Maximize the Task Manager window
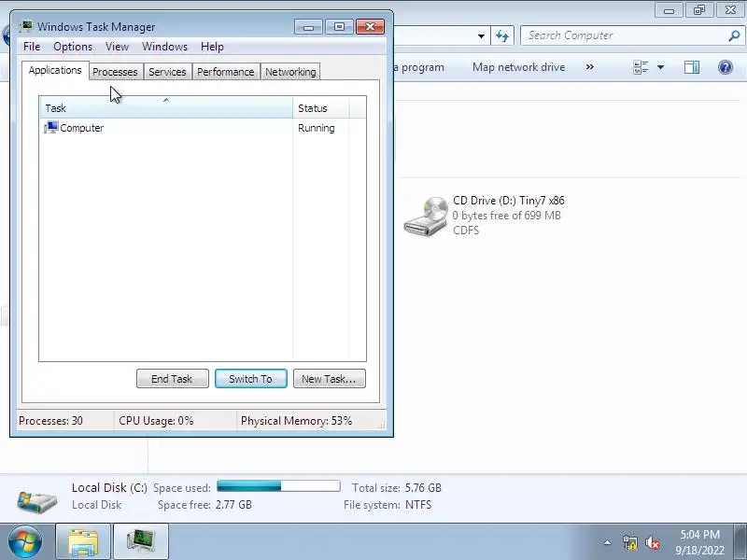Image resolution: width=747 pixels, height=560 pixels. 339,27
